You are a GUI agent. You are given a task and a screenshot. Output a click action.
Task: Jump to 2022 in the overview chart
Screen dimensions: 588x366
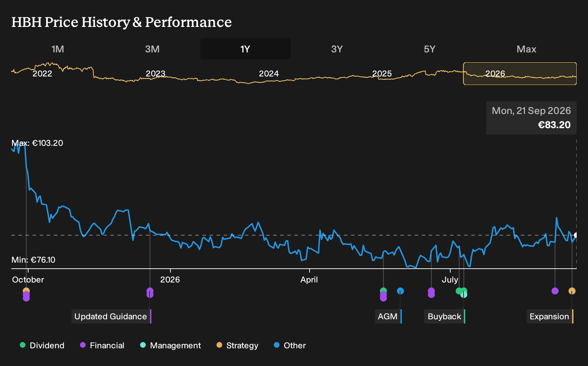42,74
